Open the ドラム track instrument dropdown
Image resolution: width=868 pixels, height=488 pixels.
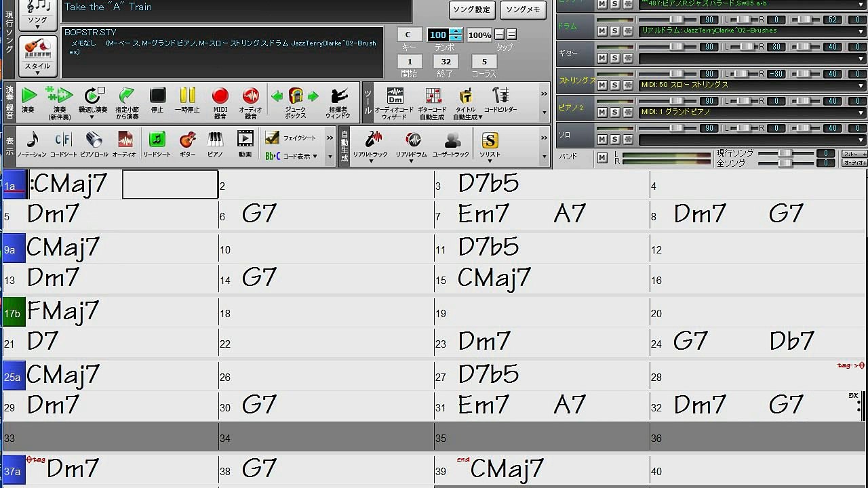(753, 30)
